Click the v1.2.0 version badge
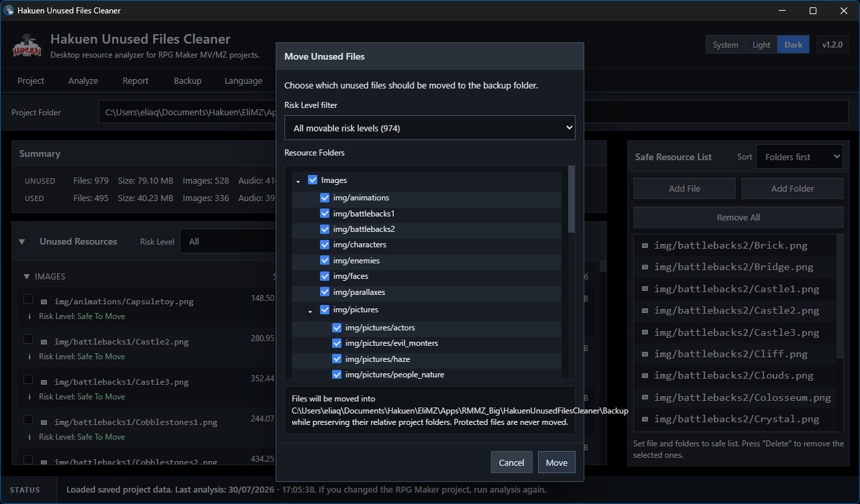This screenshot has width=860, height=504. pos(832,45)
